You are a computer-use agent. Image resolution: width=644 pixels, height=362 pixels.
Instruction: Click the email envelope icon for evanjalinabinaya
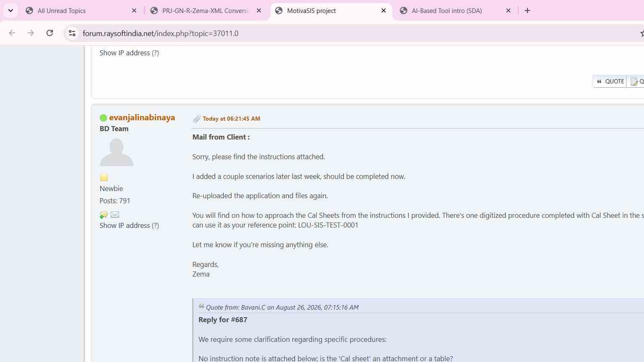115,215
